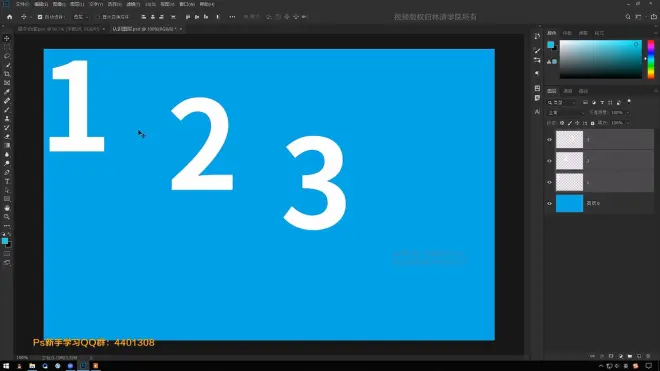Toggle lock all padlock icon
The height and width of the screenshot is (371, 660).
[593, 123]
